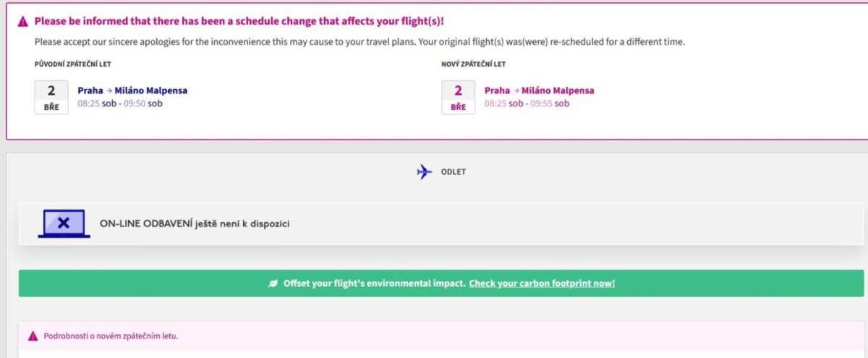Viewport: 868px width, 358px height.
Task: Click the warning triangle in the schedule change alert
Action: pyautogui.click(x=22, y=22)
